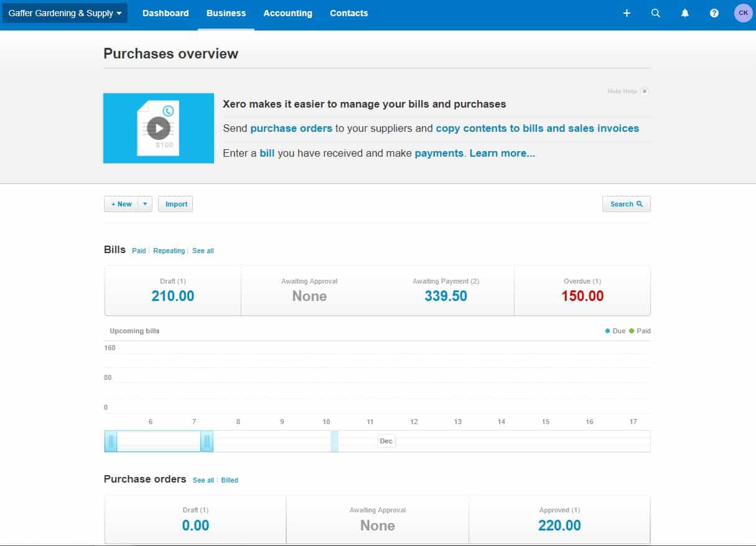Click Hide Help text
Screen dimensions: 756x546
[622, 91]
